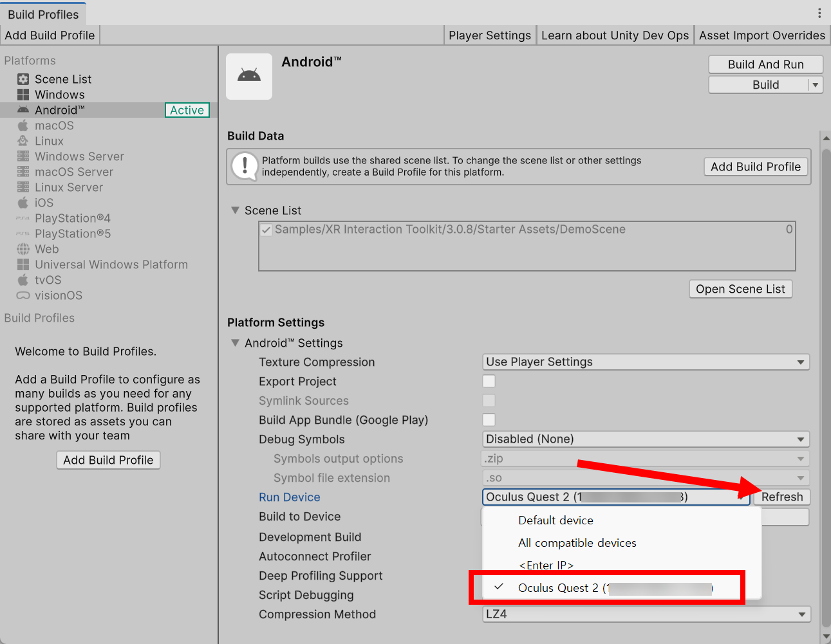Enable the Export Project checkbox
This screenshot has width=831, height=644.
489,381
